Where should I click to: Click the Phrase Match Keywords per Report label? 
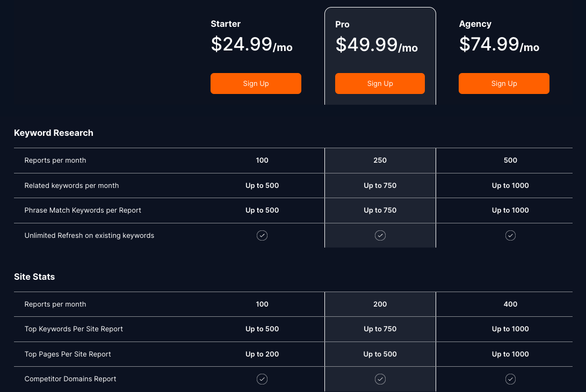pos(83,210)
